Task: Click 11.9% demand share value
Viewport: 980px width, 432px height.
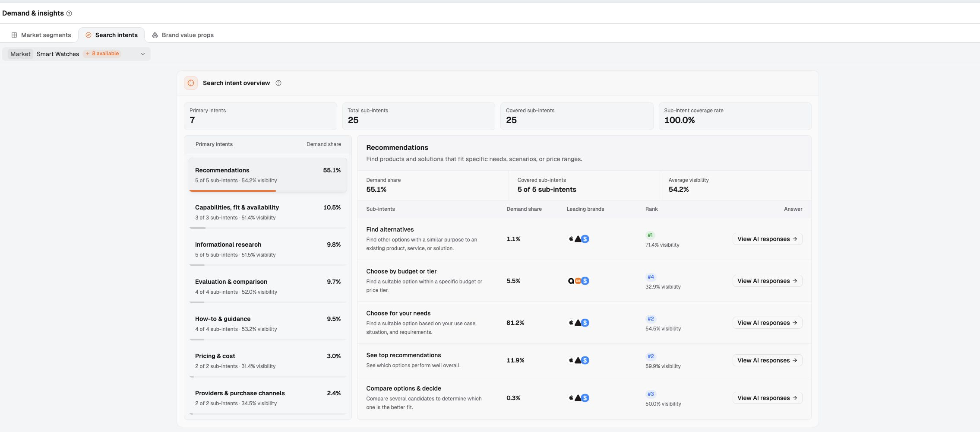Action: point(515,360)
